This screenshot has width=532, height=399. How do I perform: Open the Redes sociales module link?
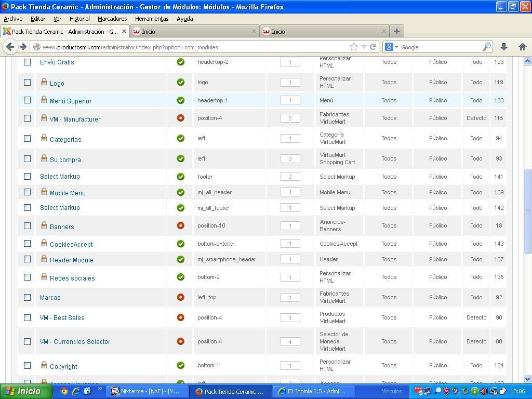click(x=72, y=278)
